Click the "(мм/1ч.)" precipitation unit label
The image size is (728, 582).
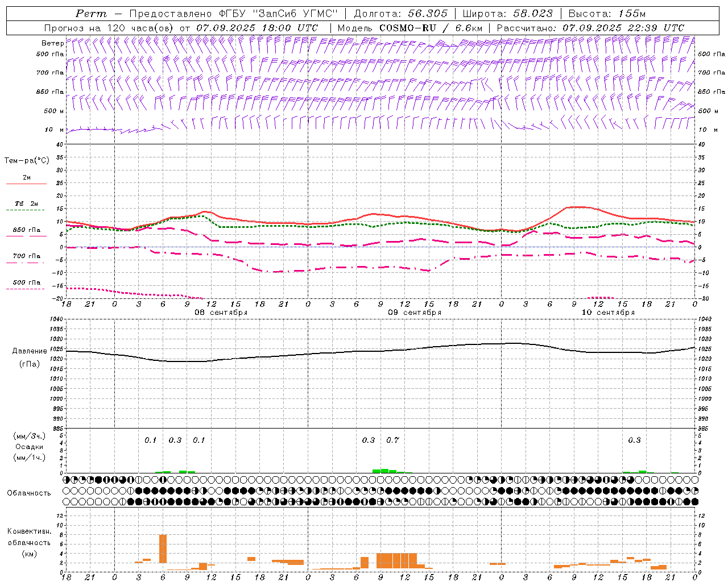(29, 458)
